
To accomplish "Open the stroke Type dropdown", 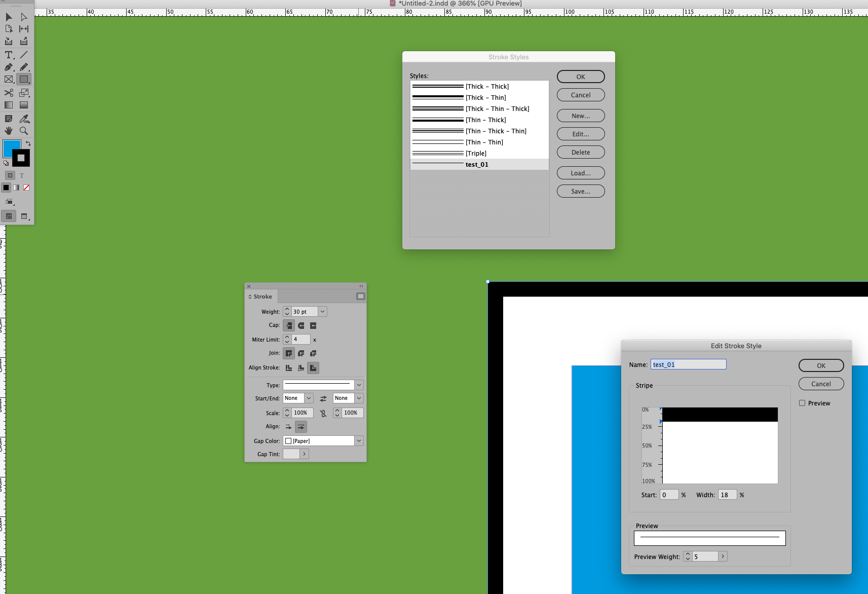I will coord(359,385).
